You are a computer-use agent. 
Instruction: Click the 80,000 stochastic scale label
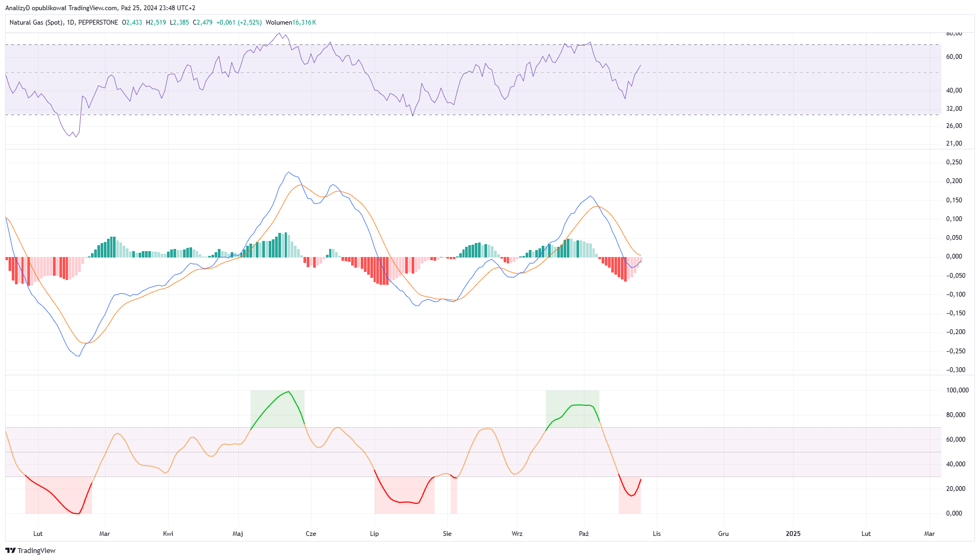(x=955, y=415)
